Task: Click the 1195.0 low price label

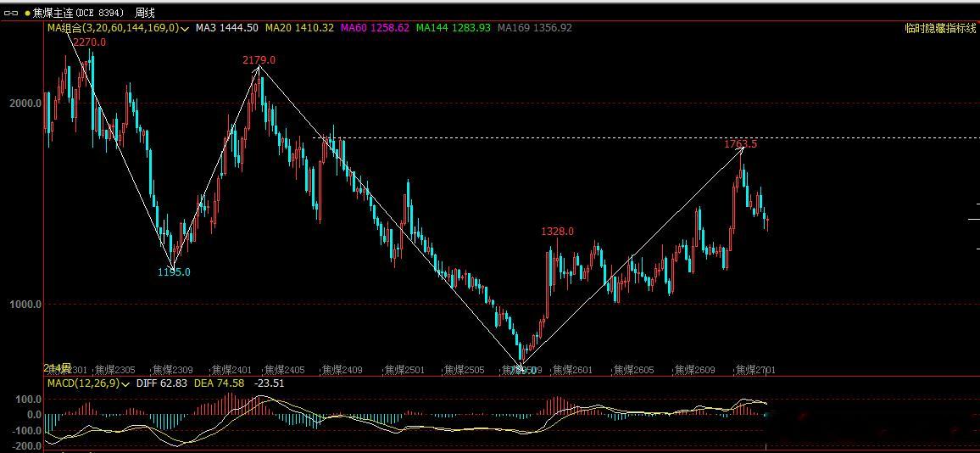Action: [174, 272]
